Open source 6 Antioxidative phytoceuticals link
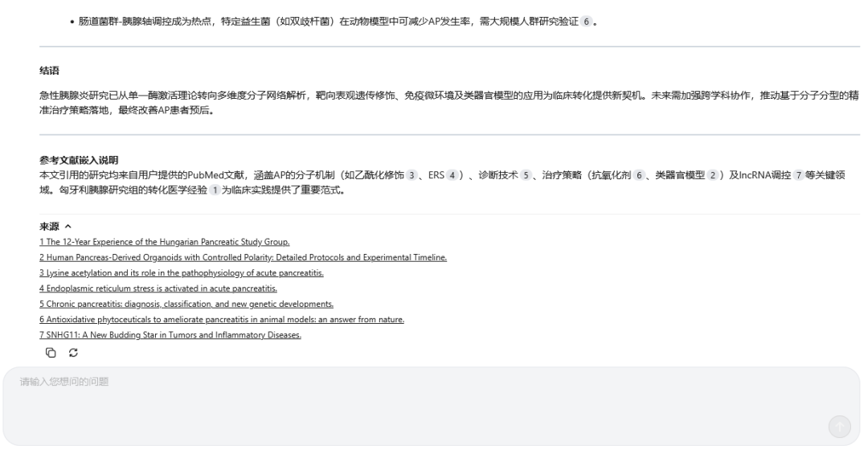 [222, 319]
